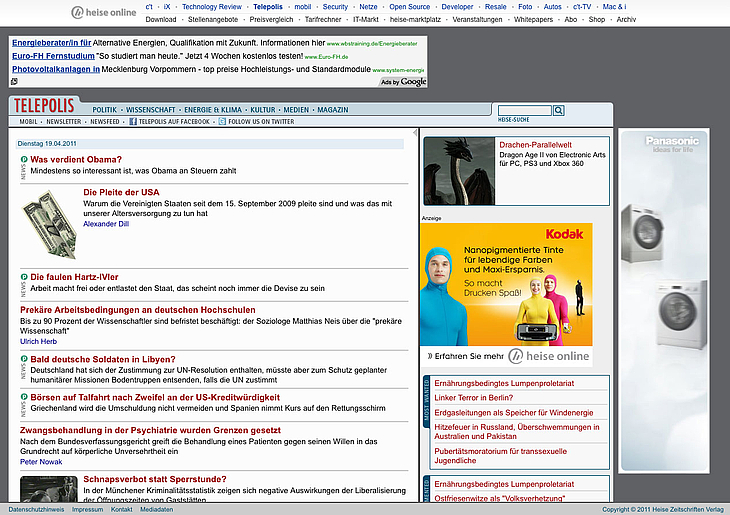Open Pubertätsmoratorium für transsexuelle Jugendliche
Screen dimensions: 730x515
tap(500, 456)
